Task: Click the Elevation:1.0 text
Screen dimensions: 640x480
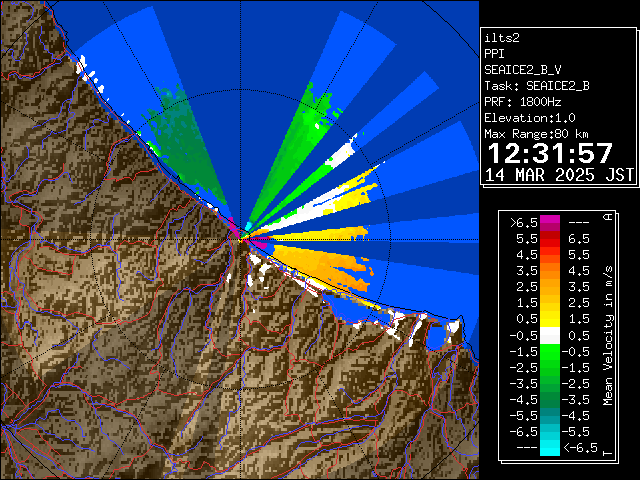Action: pos(530,118)
